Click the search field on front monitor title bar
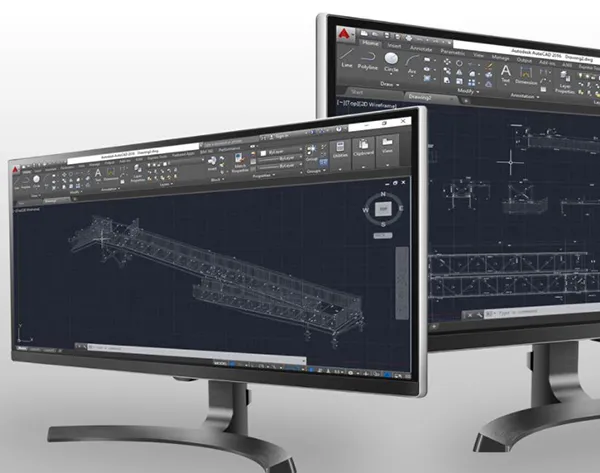This screenshot has height=473, width=600. 230,142
